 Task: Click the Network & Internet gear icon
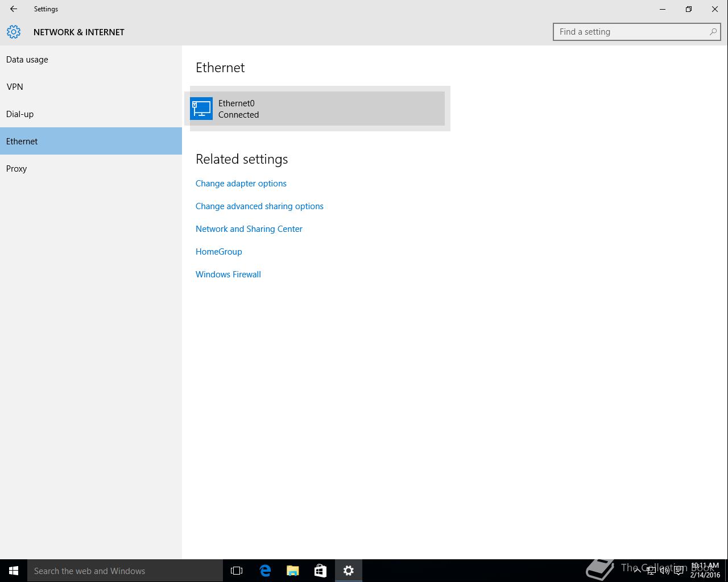(14, 32)
